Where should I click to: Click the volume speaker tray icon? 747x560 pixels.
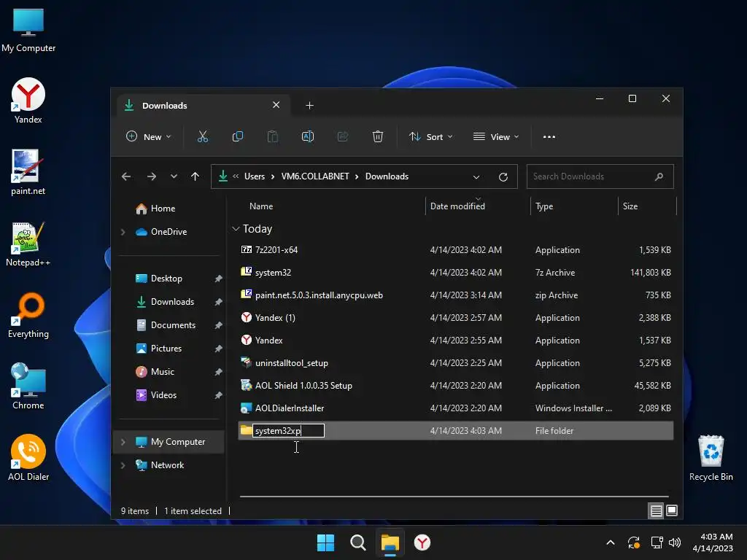click(675, 542)
